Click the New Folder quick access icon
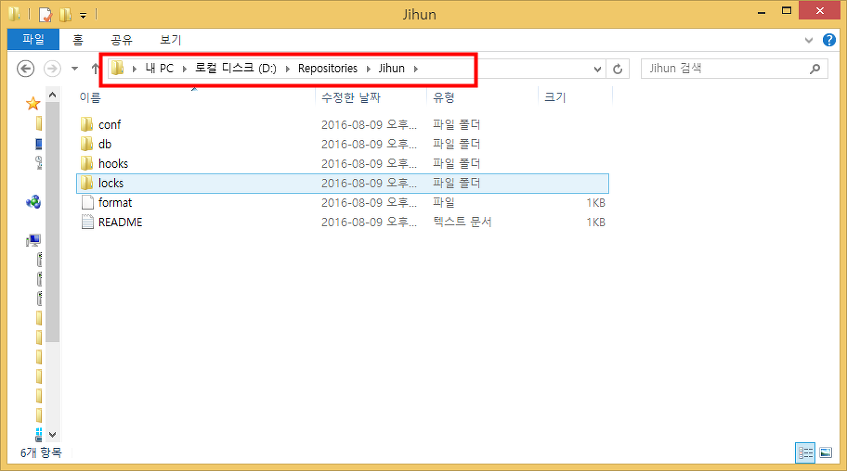Image resolution: width=847 pixels, height=471 pixels. click(x=65, y=14)
